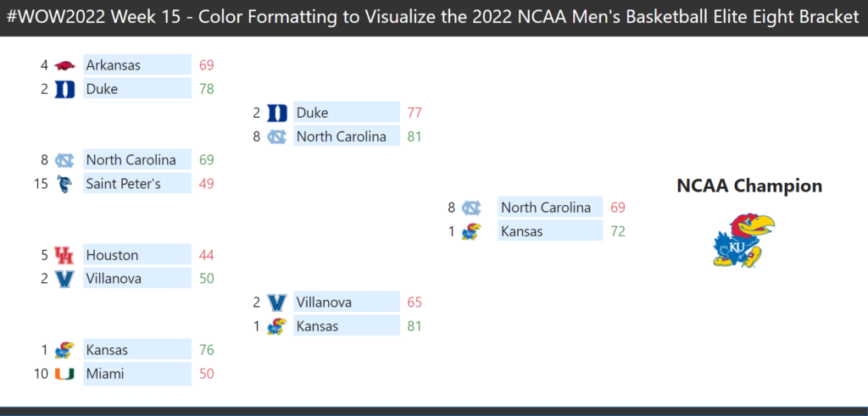The image size is (868, 416).
Task: Select North Carolina cell in the semifinal matchup
Action: click(346, 136)
